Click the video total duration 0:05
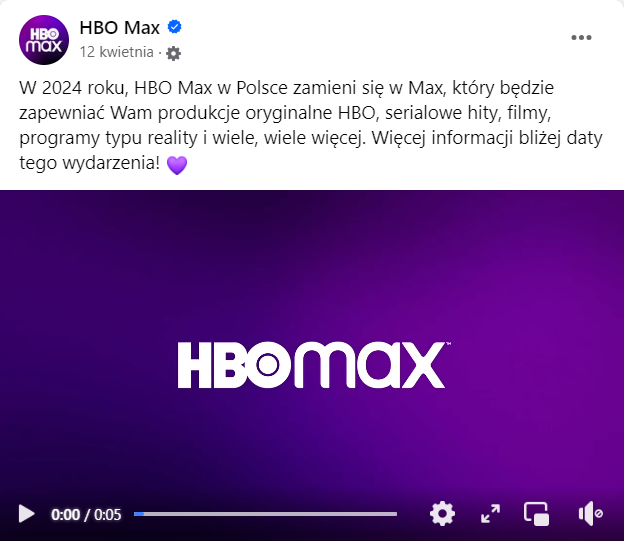 point(107,515)
